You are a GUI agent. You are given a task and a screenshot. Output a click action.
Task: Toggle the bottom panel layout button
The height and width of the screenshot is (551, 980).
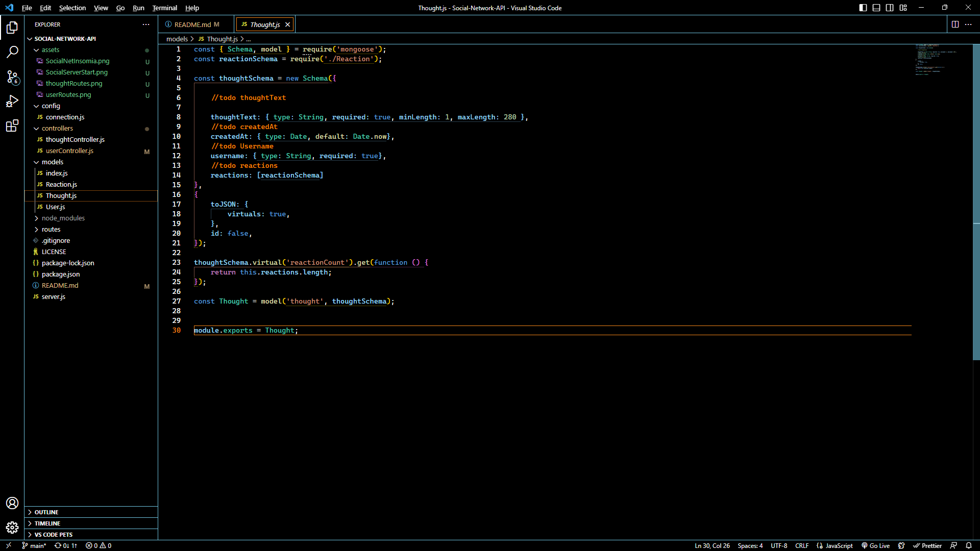[876, 8]
